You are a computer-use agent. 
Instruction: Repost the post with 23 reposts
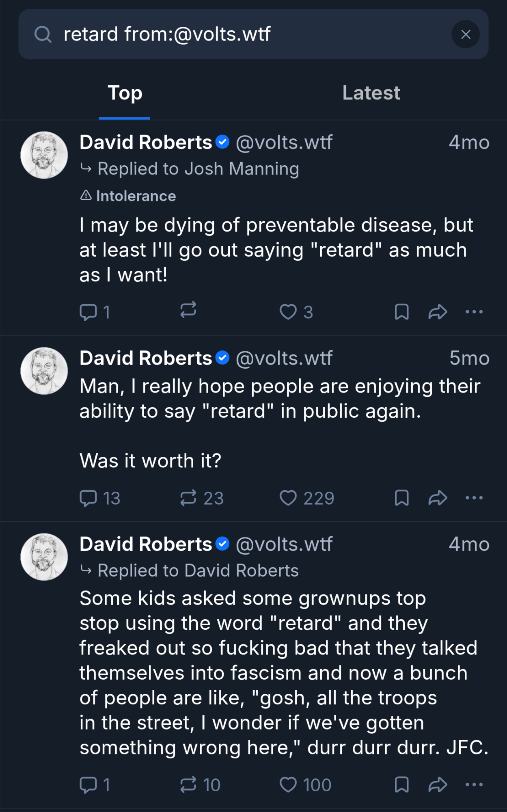(188, 498)
